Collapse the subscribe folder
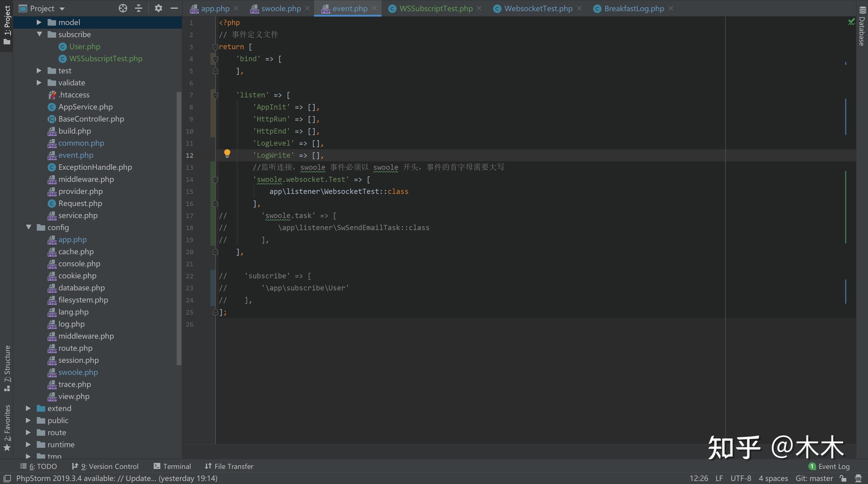The height and width of the screenshot is (484, 868). [39, 34]
